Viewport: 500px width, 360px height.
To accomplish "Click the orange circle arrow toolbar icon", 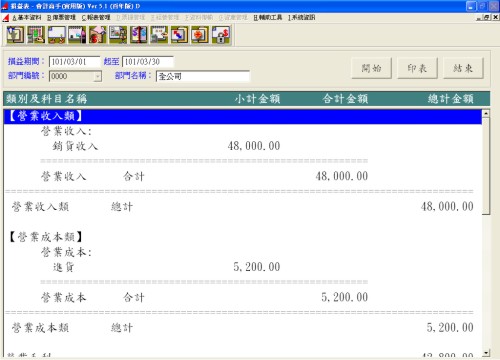I will click(200, 35).
